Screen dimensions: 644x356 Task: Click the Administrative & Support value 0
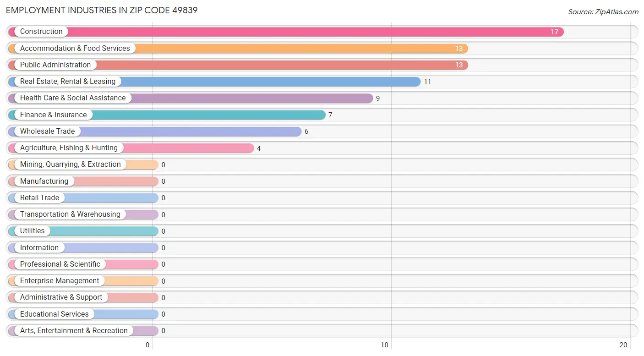(x=164, y=298)
